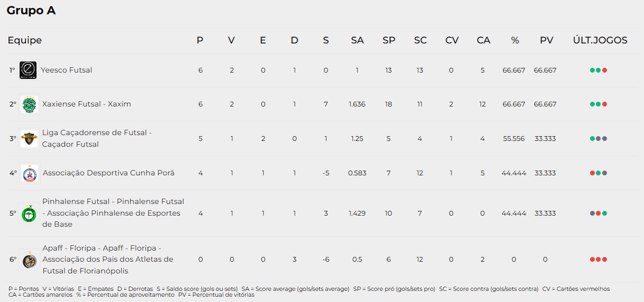
Task: Open the Yeesco Futsal team name
Action: [67, 70]
